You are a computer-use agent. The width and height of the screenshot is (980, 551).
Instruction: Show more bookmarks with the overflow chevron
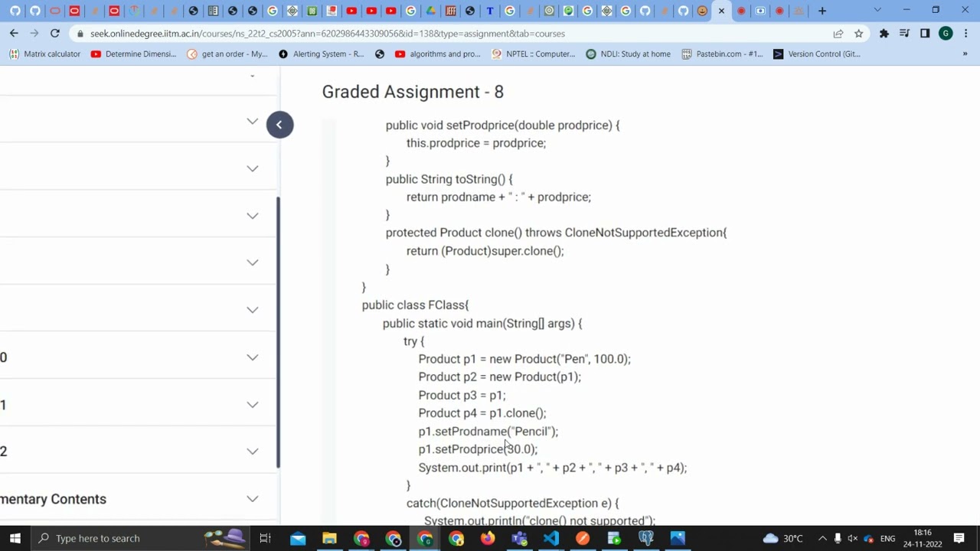tap(965, 54)
